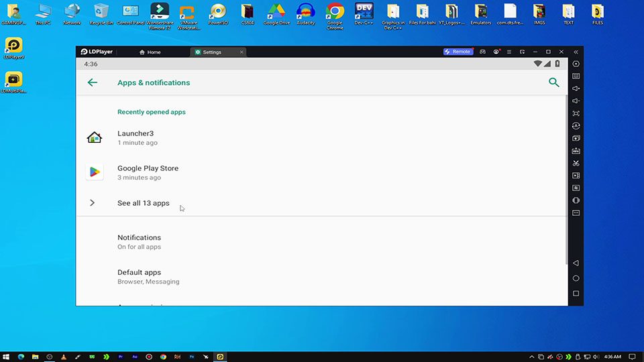The height and width of the screenshot is (362, 644).
Task: Click the LDPlayer icon in the taskbar
Action: tap(220, 357)
